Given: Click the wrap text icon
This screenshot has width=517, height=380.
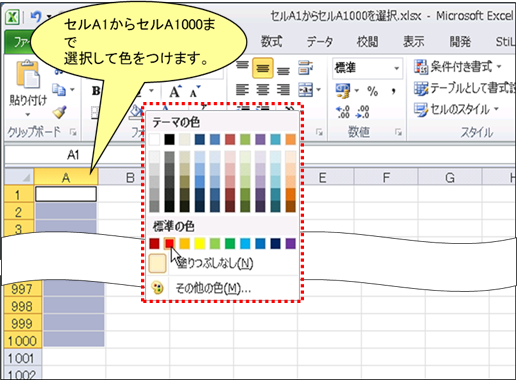Looking at the screenshot, I should (305, 68).
